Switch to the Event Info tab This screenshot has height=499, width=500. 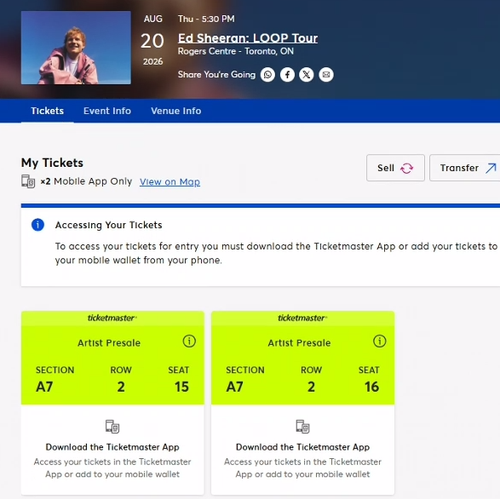107,111
